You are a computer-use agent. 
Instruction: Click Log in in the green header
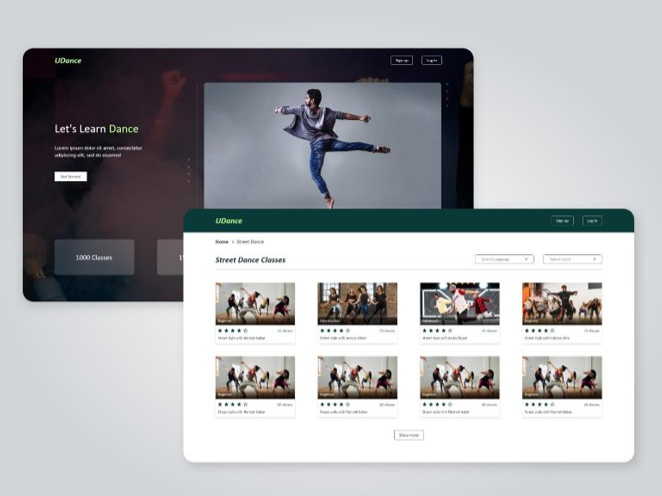pos(592,221)
